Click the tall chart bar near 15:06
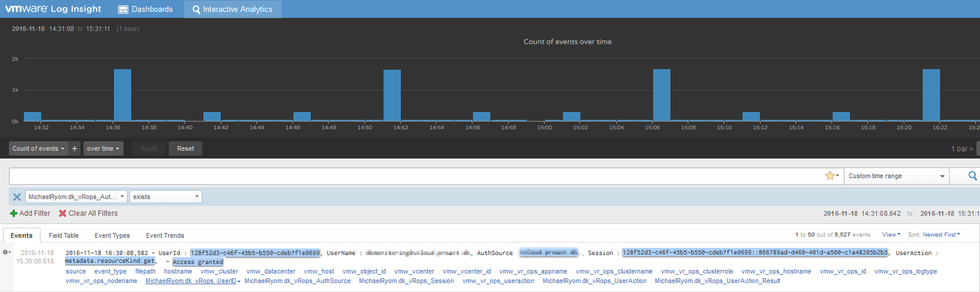This screenshot has height=292, width=980. (661, 95)
